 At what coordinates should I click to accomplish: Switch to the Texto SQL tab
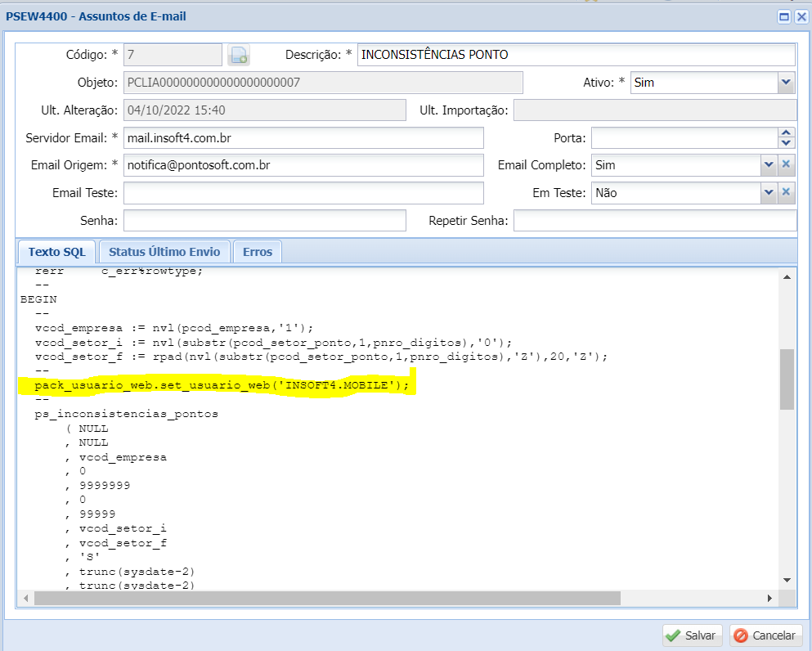57,252
